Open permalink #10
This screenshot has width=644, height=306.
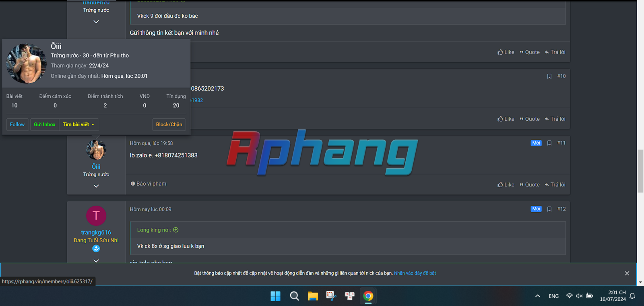[561, 76]
